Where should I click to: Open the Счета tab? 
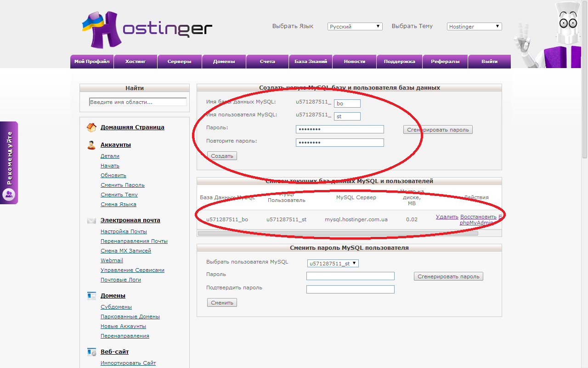267,62
